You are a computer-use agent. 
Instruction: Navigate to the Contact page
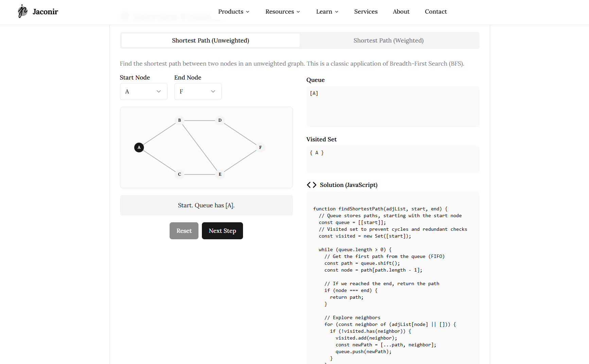pyautogui.click(x=436, y=12)
